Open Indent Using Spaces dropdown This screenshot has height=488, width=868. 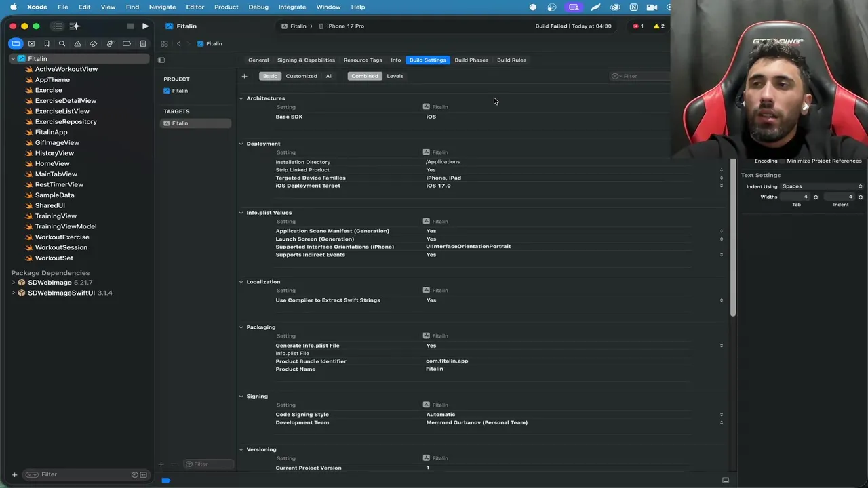(823, 186)
